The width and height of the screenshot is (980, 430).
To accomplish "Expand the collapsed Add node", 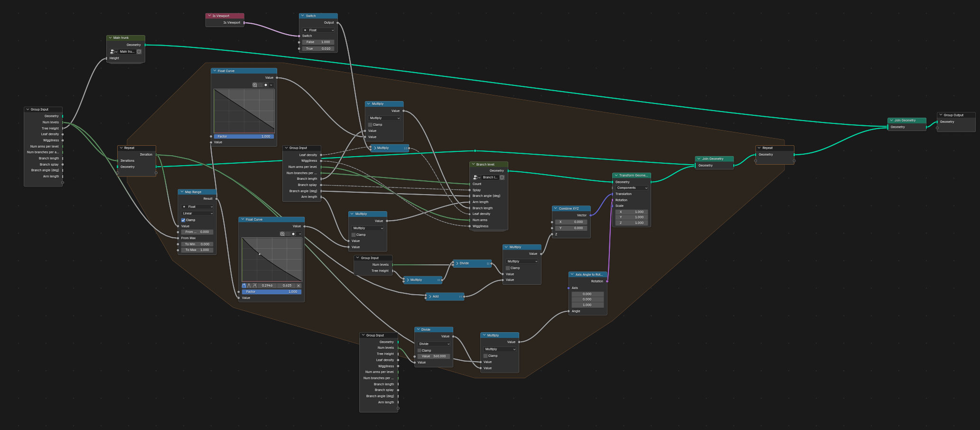I will point(430,297).
